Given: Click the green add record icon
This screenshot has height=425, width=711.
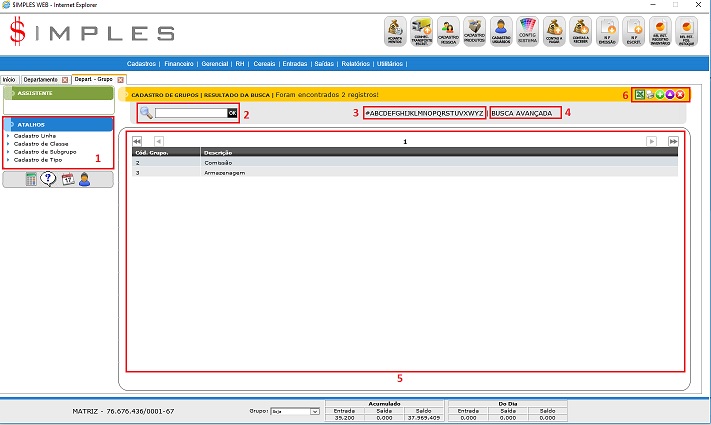Looking at the screenshot, I should tap(659, 94).
